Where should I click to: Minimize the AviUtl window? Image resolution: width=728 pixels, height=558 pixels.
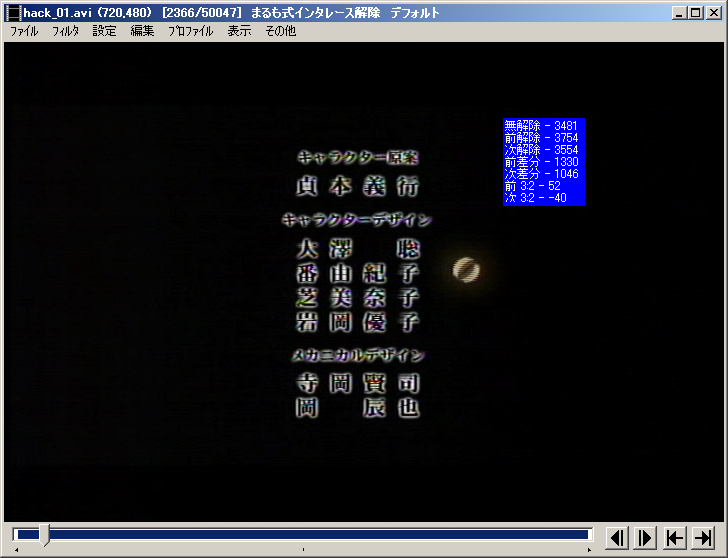(x=679, y=13)
